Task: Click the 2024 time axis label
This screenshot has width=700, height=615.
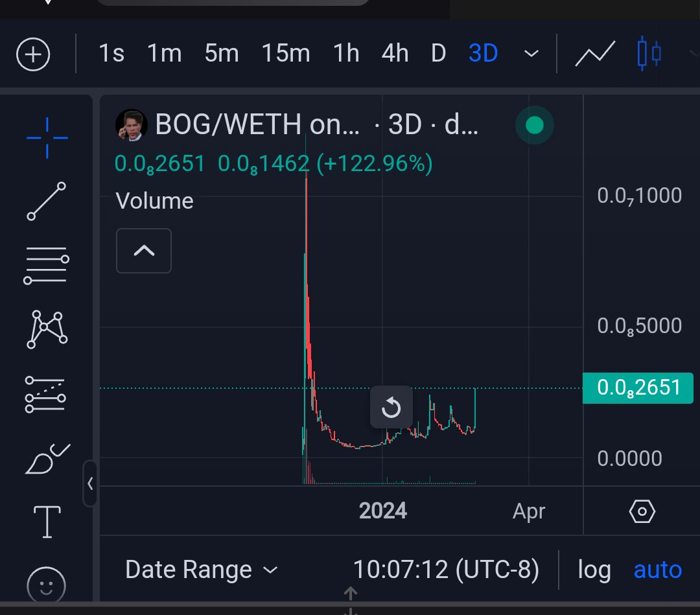Action: point(383,511)
